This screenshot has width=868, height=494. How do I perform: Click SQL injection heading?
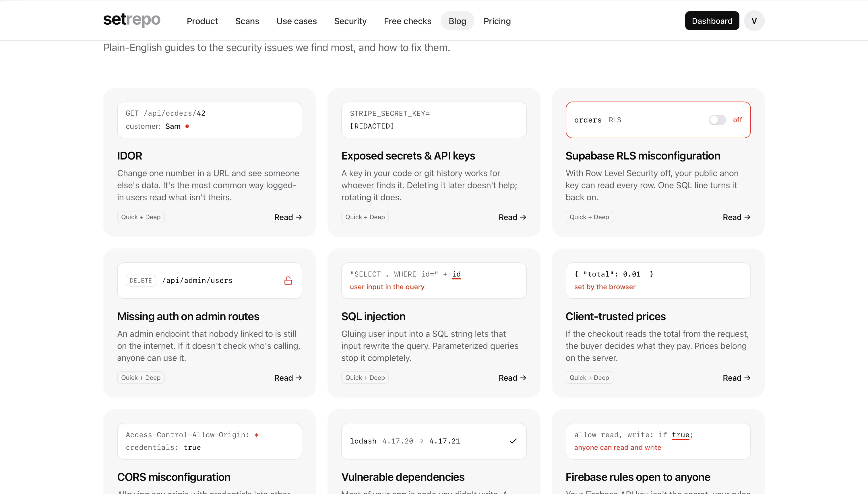tap(373, 316)
